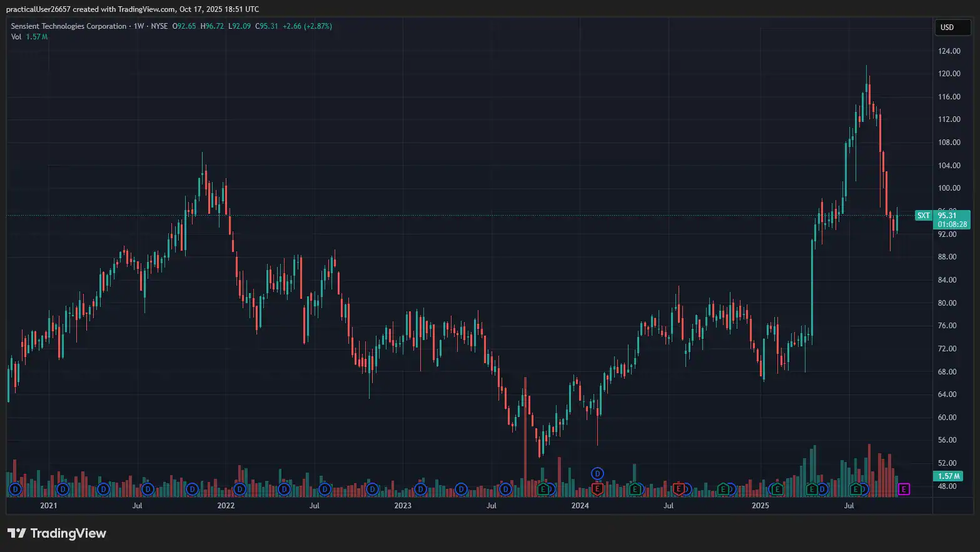Click the Vol indicator label
This screenshot has width=980, height=552.
click(16, 37)
